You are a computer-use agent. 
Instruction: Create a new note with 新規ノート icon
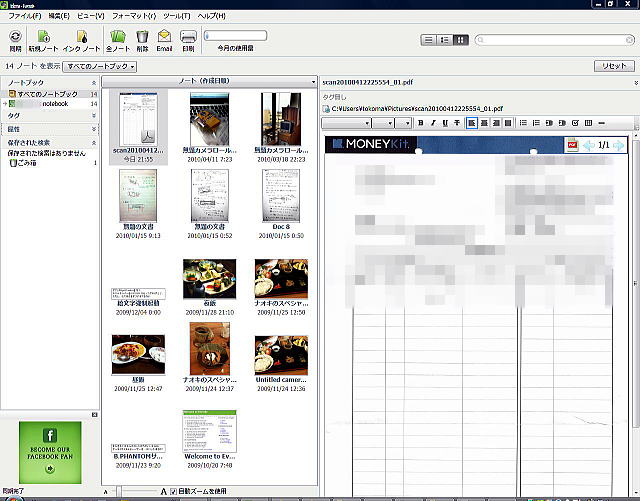(x=42, y=38)
